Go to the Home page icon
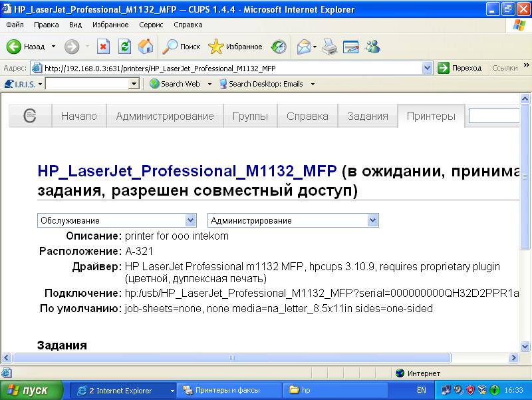The image size is (532, 400). [146, 47]
